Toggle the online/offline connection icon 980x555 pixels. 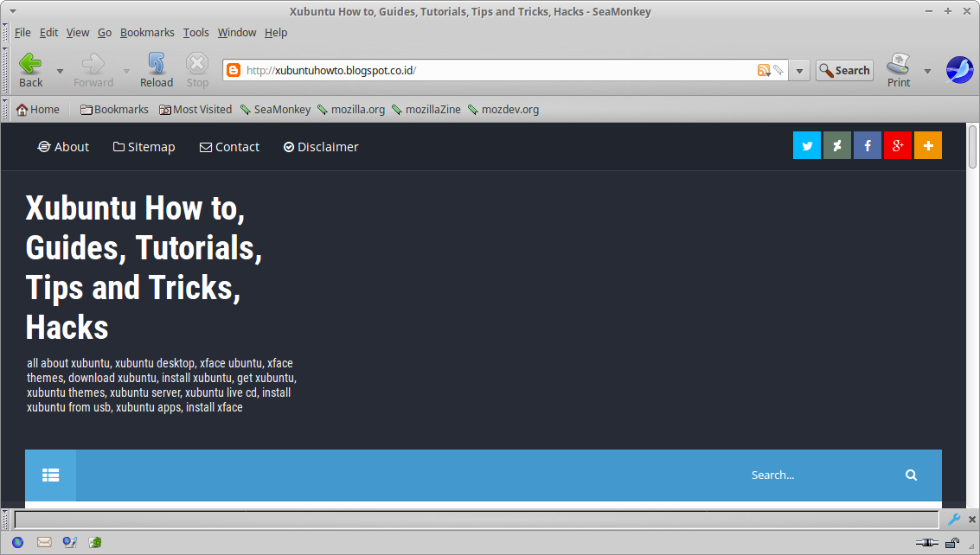tap(927, 543)
